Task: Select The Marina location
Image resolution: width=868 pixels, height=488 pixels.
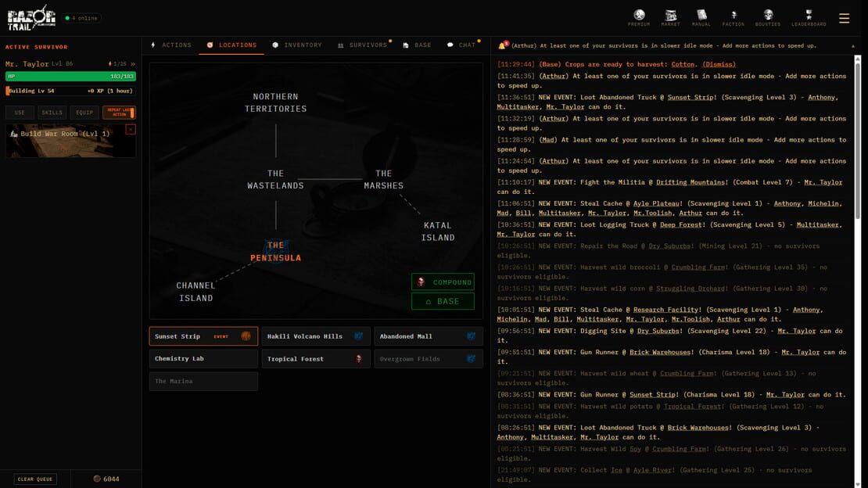Action: pos(203,381)
